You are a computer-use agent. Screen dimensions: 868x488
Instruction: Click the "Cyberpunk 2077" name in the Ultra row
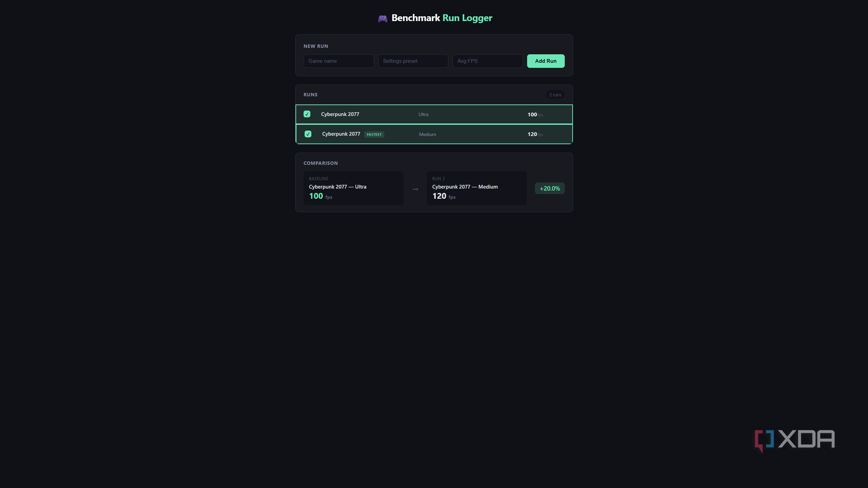click(340, 114)
